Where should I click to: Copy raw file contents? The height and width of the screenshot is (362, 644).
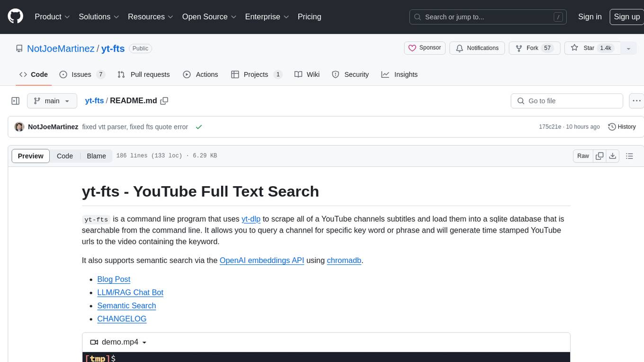[x=599, y=156]
